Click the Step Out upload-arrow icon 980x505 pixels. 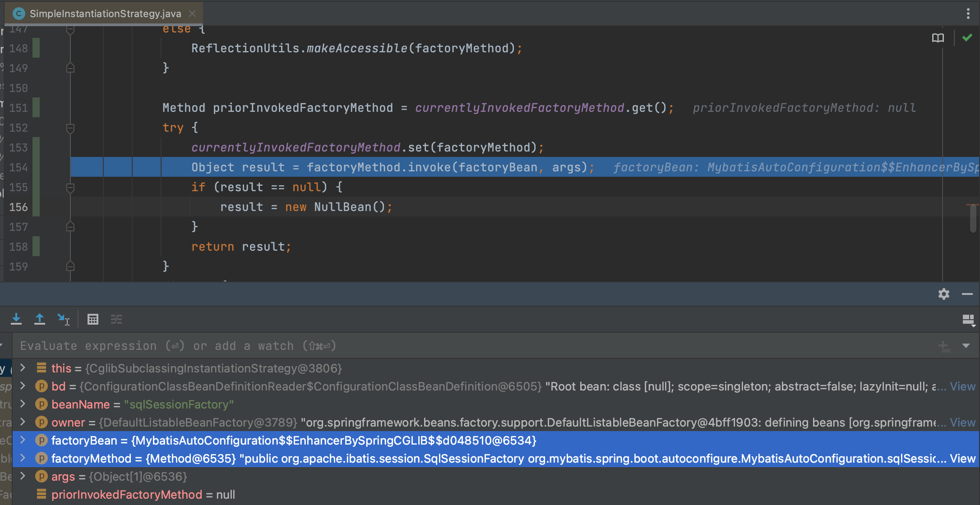click(40, 319)
